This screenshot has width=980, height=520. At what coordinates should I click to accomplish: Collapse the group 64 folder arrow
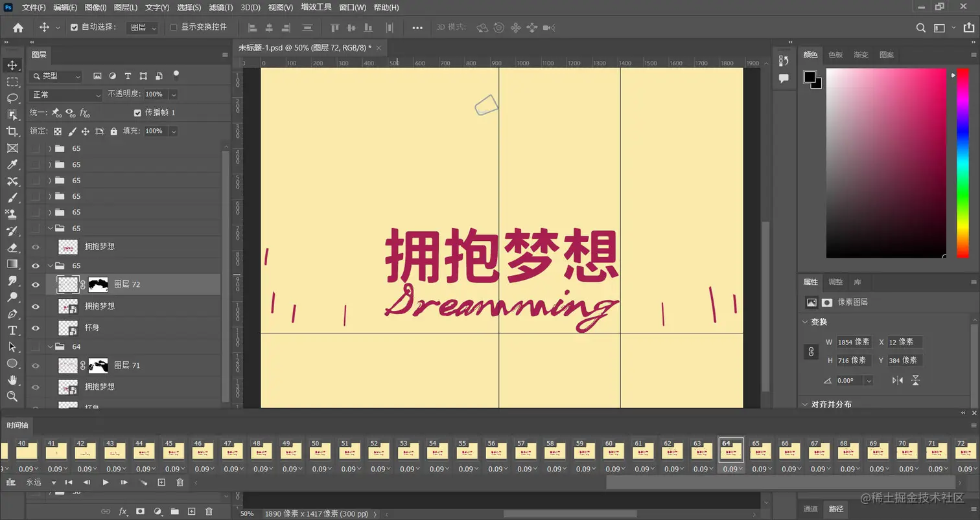coord(50,347)
